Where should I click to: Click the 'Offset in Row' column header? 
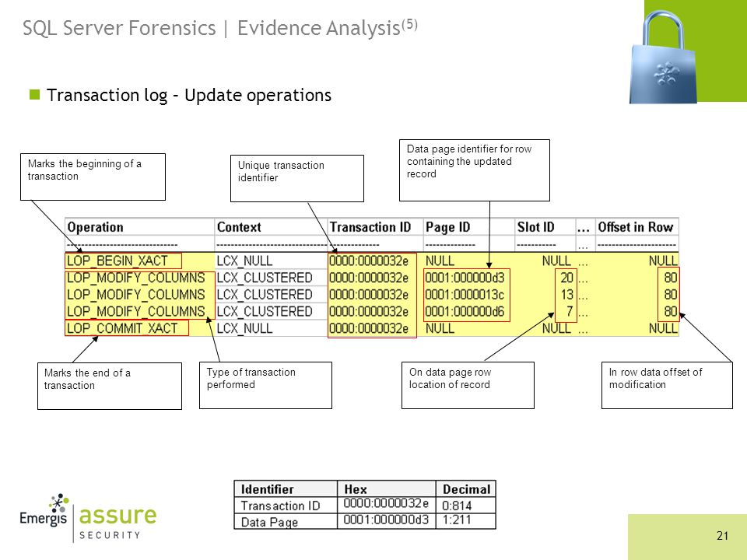[636, 227]
